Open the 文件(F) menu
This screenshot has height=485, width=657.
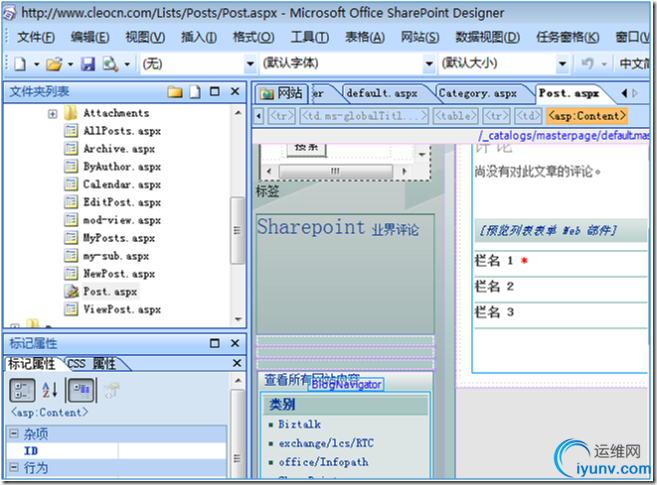coord(36,37)
